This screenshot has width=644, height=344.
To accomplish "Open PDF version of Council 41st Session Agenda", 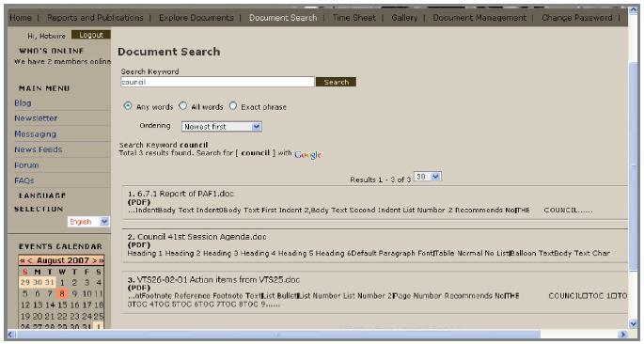I will point(139,245).
